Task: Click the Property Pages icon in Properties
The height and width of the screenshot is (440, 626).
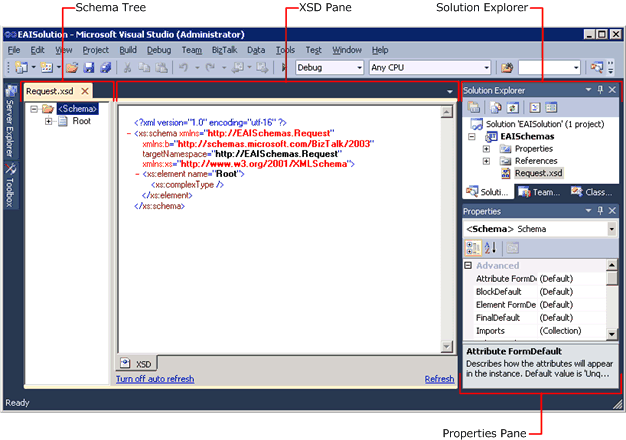Action: pyautogui.click(x=513, y=248)
